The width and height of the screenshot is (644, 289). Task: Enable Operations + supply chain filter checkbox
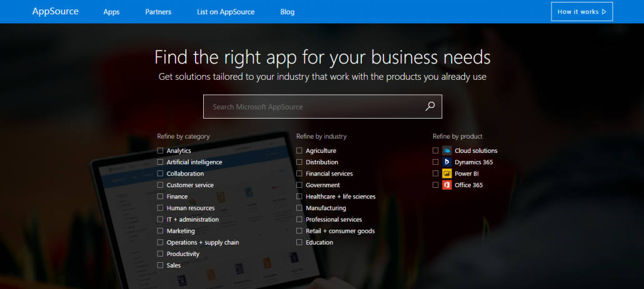pyautogui.click(x=160, y=242)
